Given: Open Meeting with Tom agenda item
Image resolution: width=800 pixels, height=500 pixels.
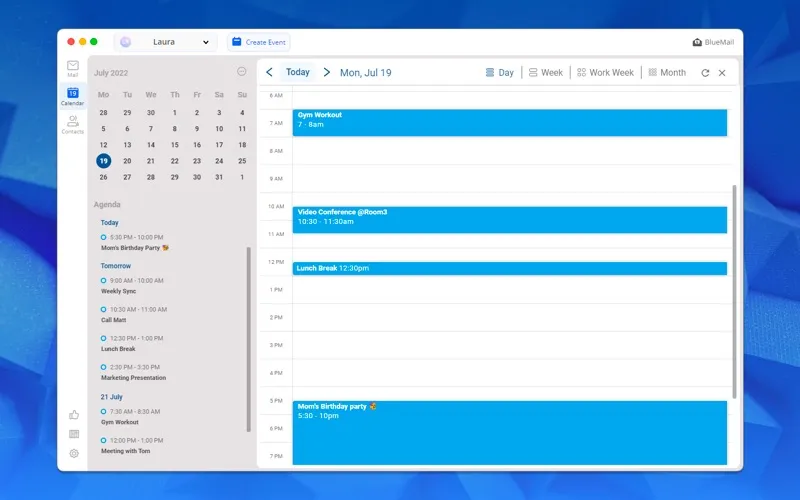Looking at the screenshot, I should (132, 445).
